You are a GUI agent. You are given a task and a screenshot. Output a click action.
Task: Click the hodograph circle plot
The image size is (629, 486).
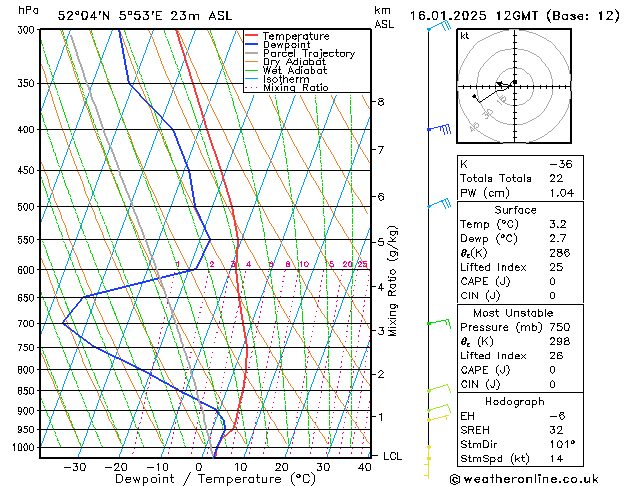click(514, 86)
